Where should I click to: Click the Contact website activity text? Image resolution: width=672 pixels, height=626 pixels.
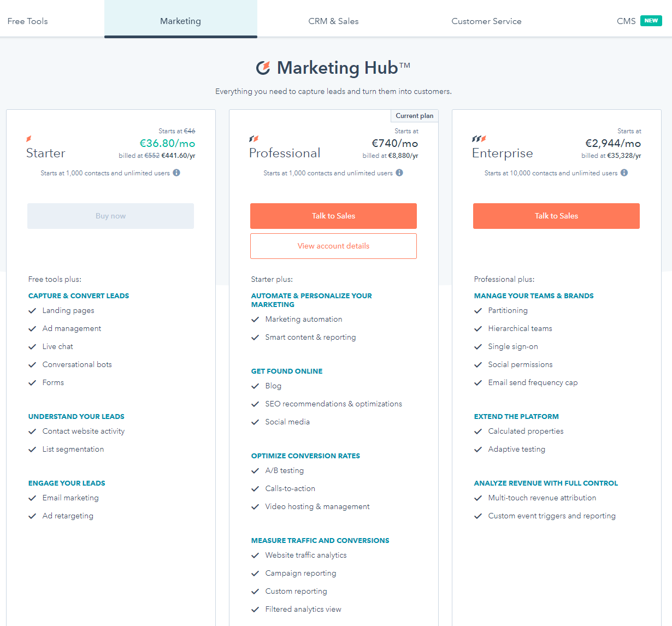pos(84,431)
